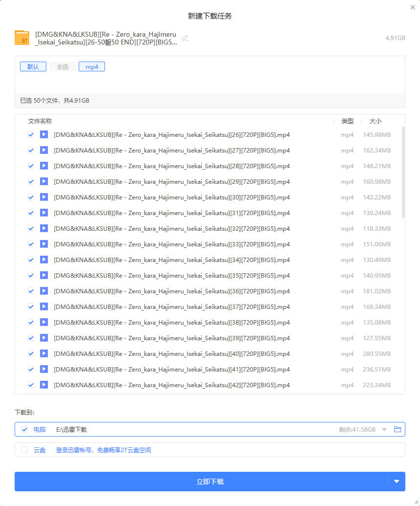The image size is (420, 506).
Task: Click the video play icon for episode 26
Action: pos(44,134)
